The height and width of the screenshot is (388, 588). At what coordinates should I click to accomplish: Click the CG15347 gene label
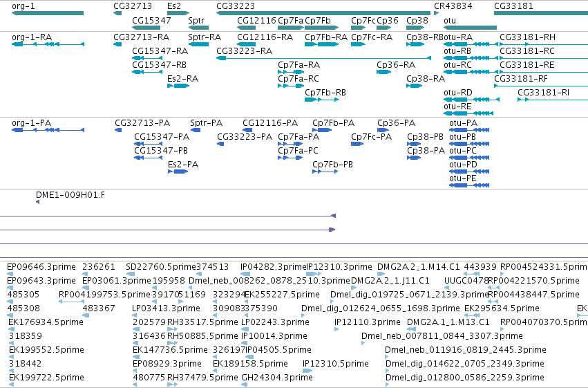(x=151, y=20)
